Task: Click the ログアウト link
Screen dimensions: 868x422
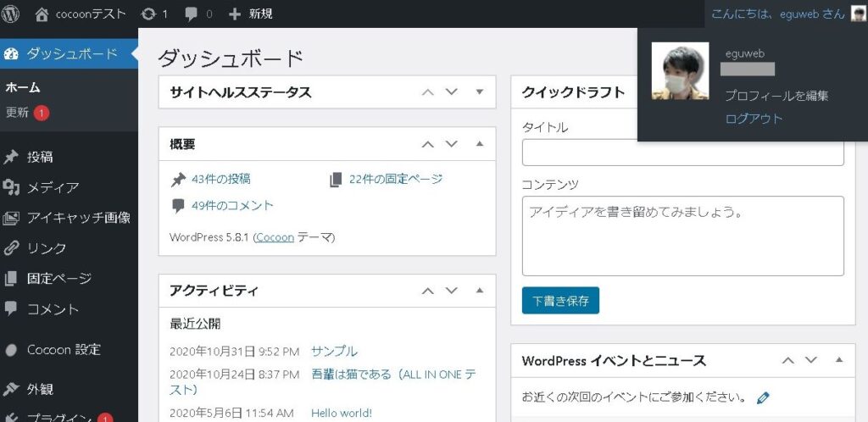Action: click(754, 119)
